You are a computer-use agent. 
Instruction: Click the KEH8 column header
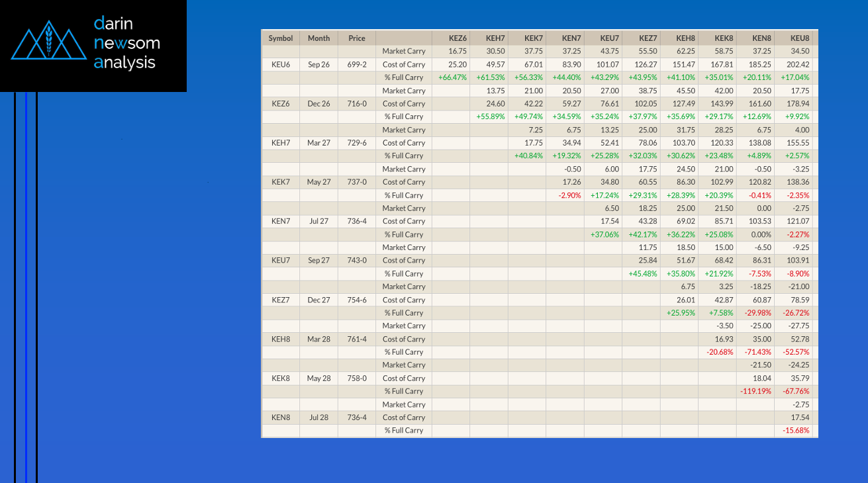686,38
